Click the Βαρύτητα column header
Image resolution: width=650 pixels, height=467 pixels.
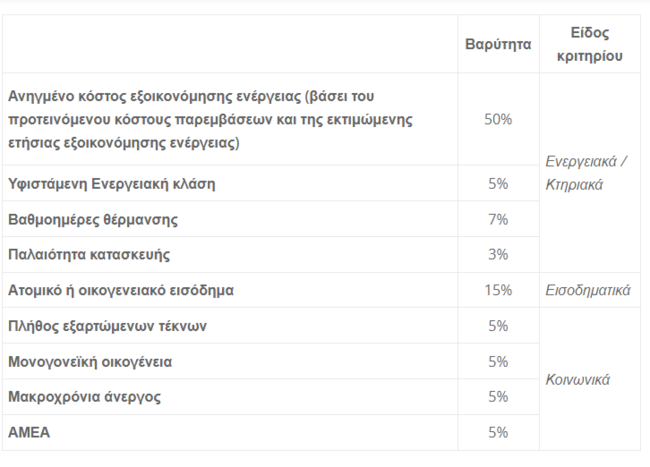(x=498, y=44)
